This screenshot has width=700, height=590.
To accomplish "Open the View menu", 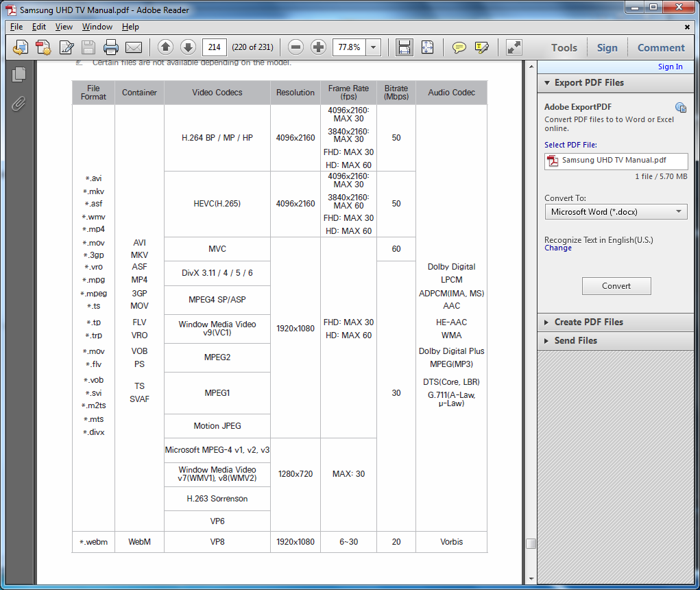I will [64, 27].
